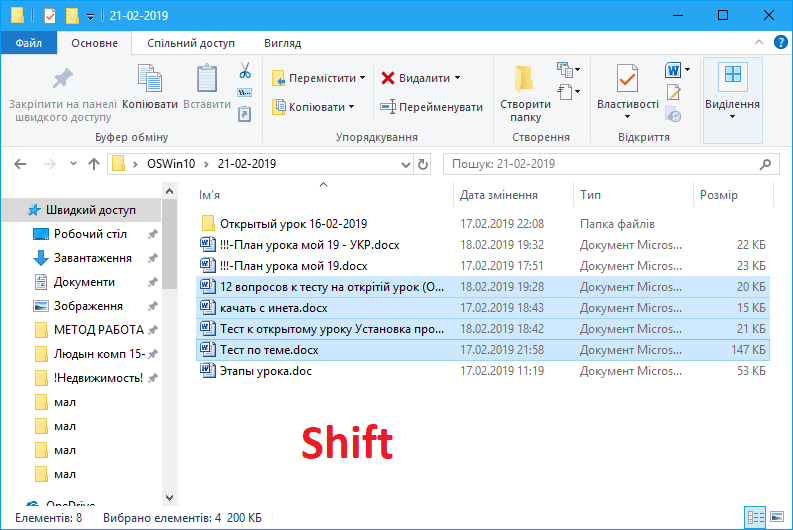Click the Pin to Quick access pin icon
Image resolution: width=793 pixels, height=530 pixels.
click(x=63, y=78)
